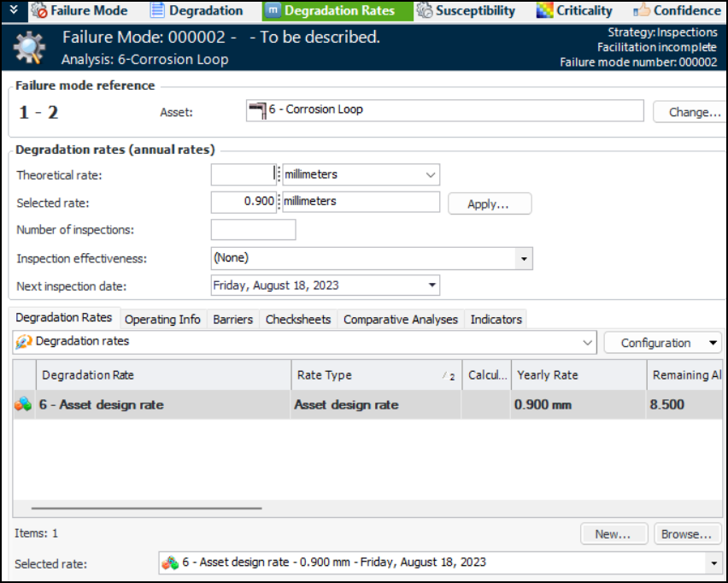Image resolution: width=728 pixels, height=583 pixels.
Task: Click the asset design rate row icon
Action: tap(24, 405)
